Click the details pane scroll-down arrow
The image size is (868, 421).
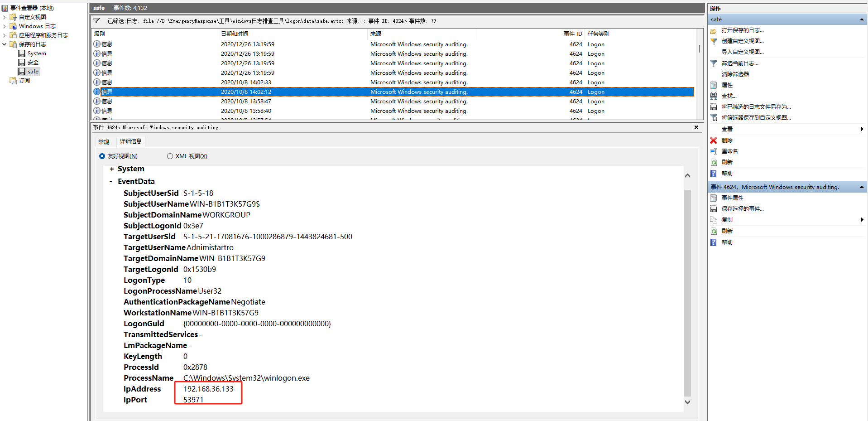click(x=687, y=402)
